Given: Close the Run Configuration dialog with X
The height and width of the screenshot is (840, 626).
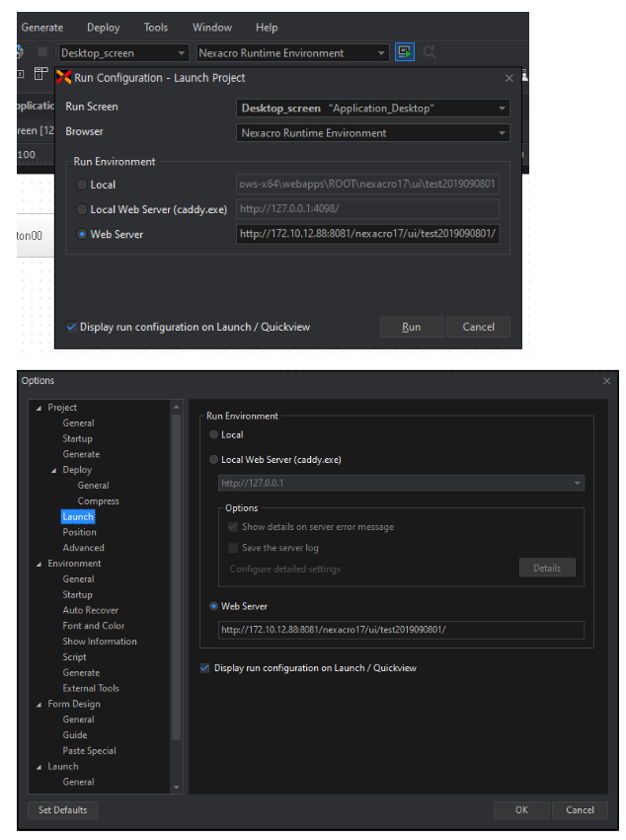Looking at the screenshot, I should [509, 78].
